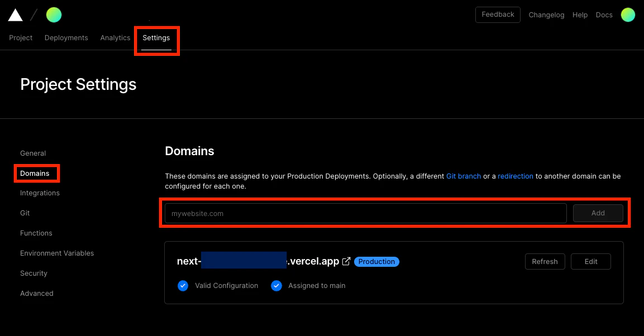Screen dimensions: 644x336
Task: Select Domains in the settings sidebar
Action: (x=35, y=173)
